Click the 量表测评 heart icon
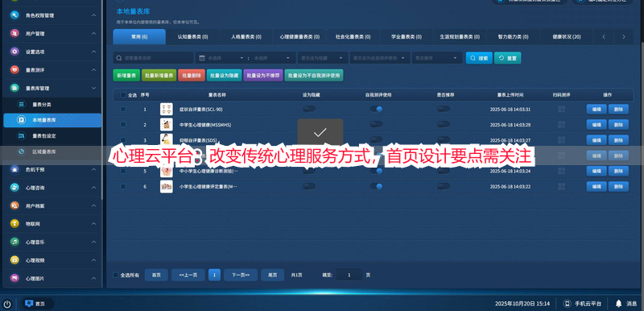This screenshot has height=311, width=644. (x=14, y=70)
